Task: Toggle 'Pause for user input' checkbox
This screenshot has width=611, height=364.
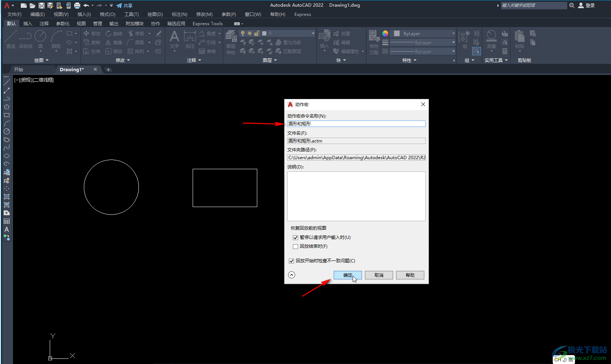Action: click(295, 237)
